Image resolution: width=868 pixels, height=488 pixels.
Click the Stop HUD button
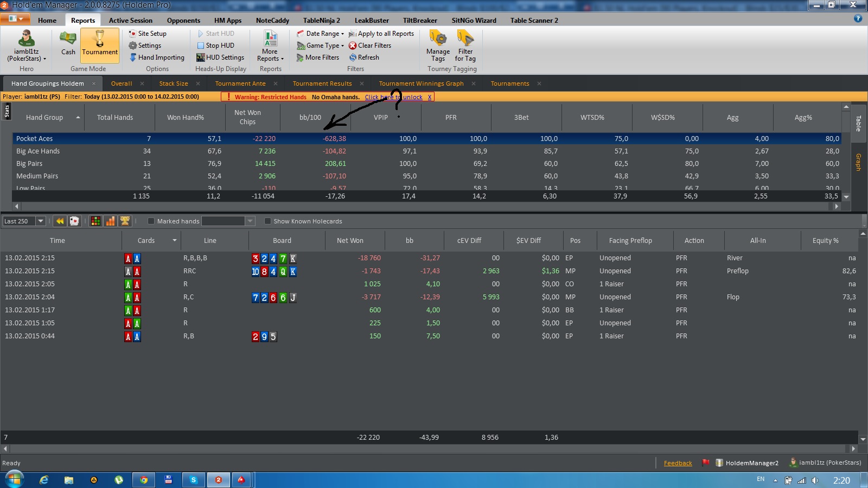tap(215, 46)
